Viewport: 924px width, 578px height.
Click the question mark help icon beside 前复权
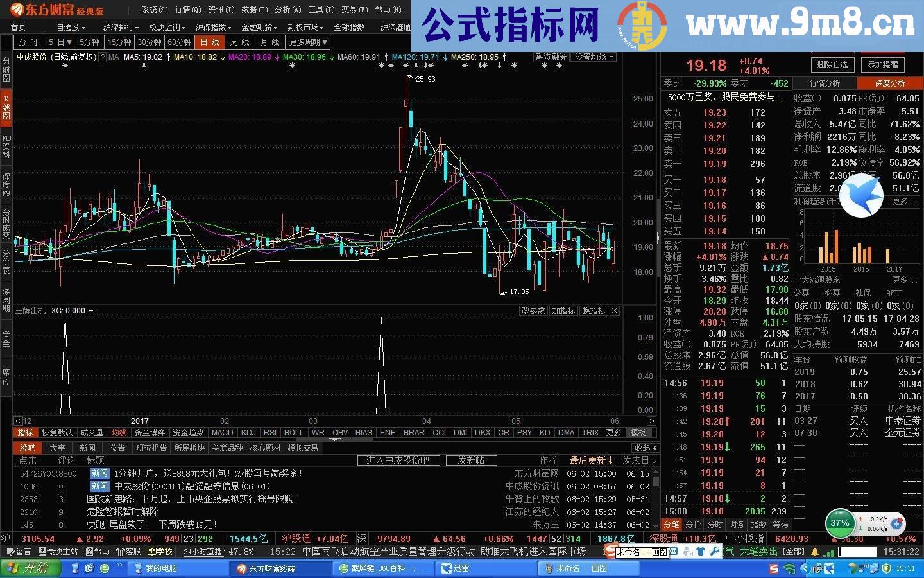pos(101,57)
